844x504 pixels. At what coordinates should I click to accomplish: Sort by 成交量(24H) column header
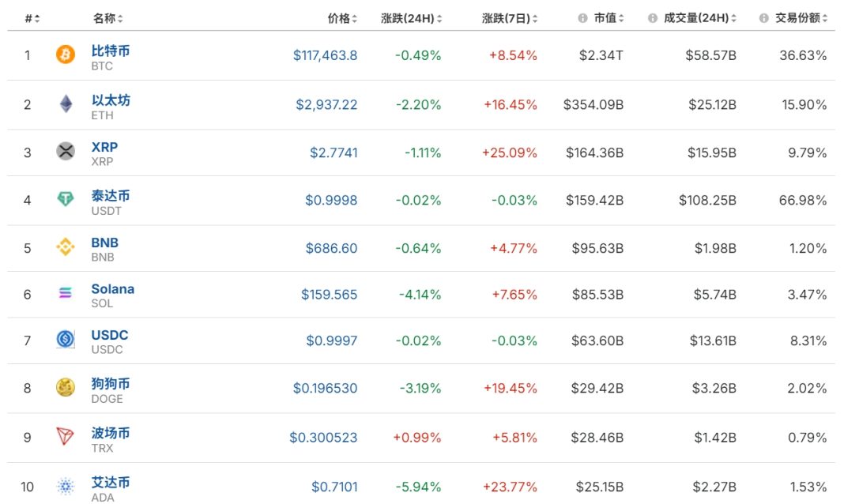coord(699,18)
